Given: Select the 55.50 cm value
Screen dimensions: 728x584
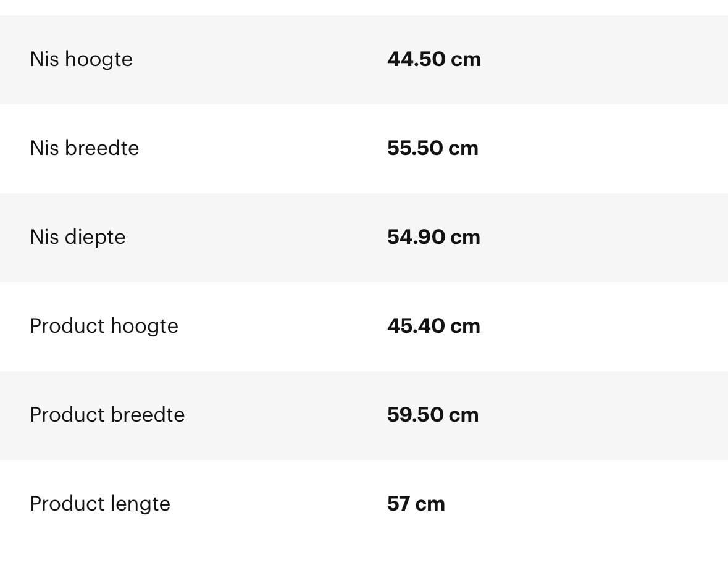Looking at the screenshot, I should tap(433, 148).
